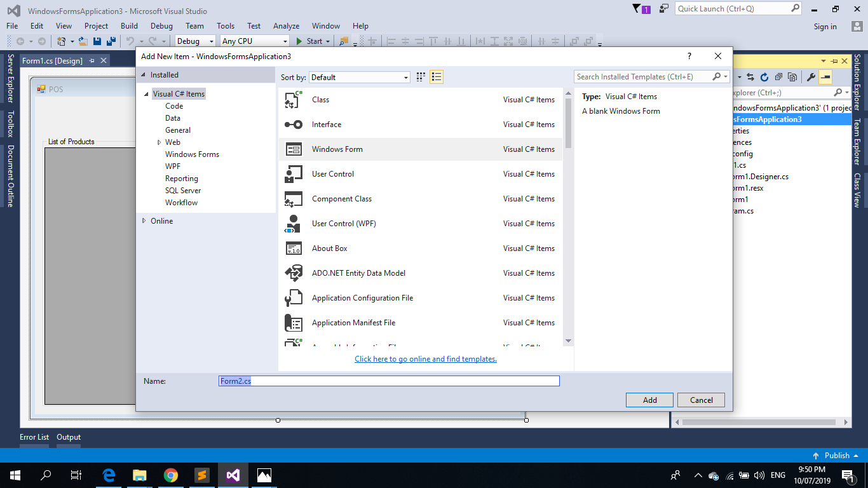Toggle Solution Explorer auto-hide pin
Screen dimensions: 868x488
click(833, 62)
